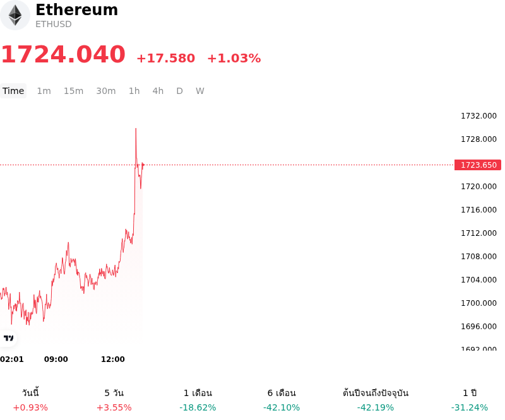
Task: Select the วันนี้ +0.93% performance range
Action: coord(30,400)
